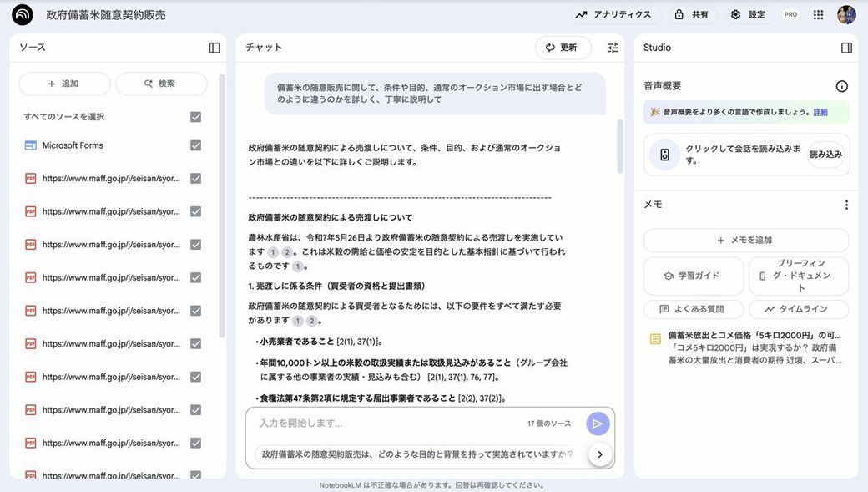Open 設定 settings menu
The height and width of the screenshot is (492, 868).
point(749,14)
